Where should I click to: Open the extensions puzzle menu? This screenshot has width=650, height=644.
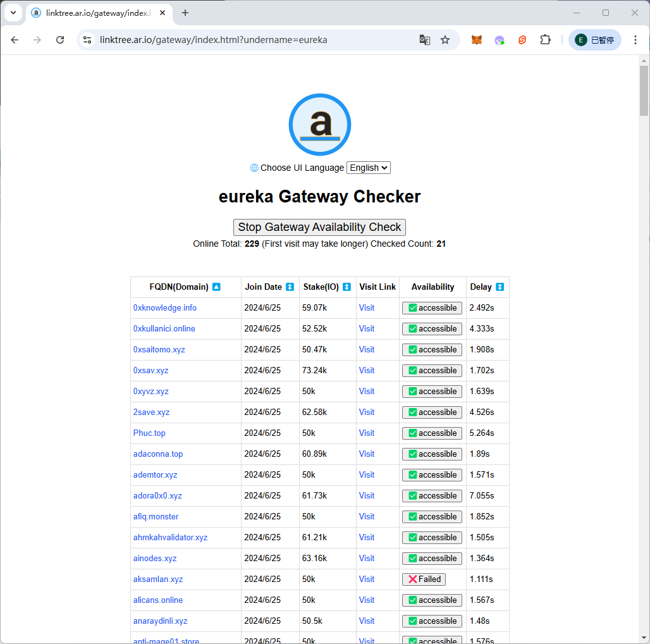[545, 40]
